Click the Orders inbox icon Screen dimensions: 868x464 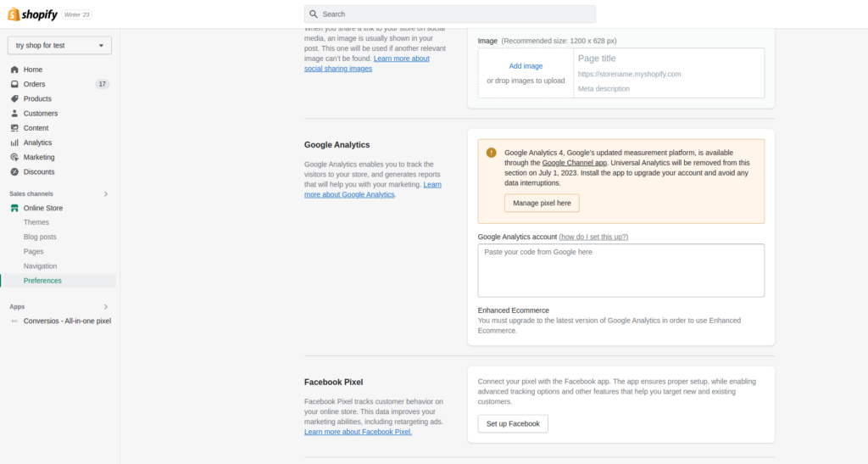[x=14, y=84]
